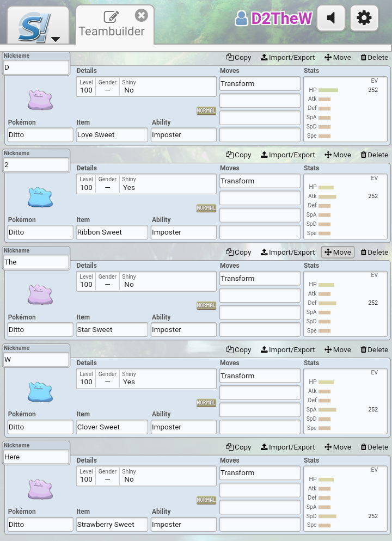This screenshot has width=392, height=541.
Task: Delete the Ditto nicknamed 2
Action: coord(374,155)
